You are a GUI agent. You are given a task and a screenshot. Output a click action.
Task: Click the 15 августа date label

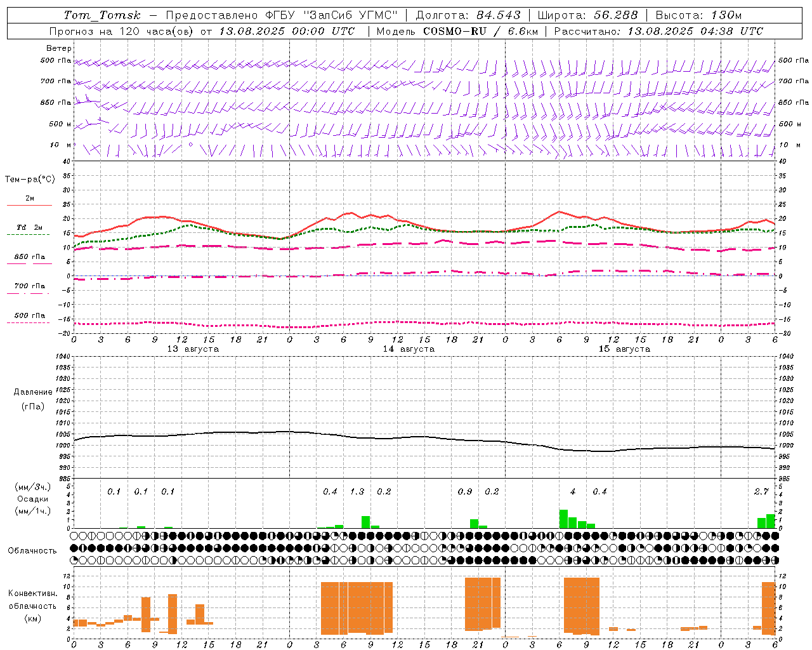(x=624, y=349)
